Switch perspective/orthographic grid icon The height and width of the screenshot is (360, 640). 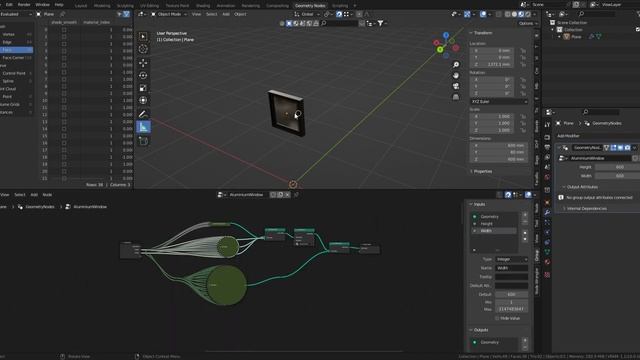456,97
